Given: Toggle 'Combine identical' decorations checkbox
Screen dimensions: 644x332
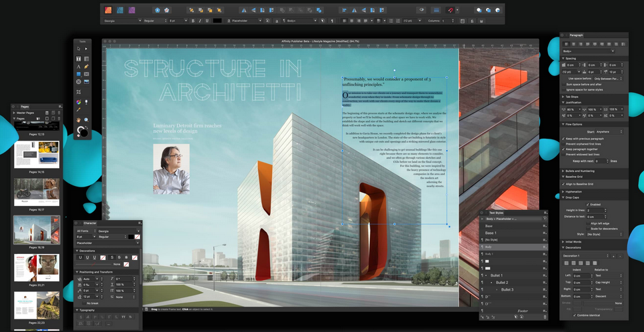Looking at the screenshot, I should 574,315.
